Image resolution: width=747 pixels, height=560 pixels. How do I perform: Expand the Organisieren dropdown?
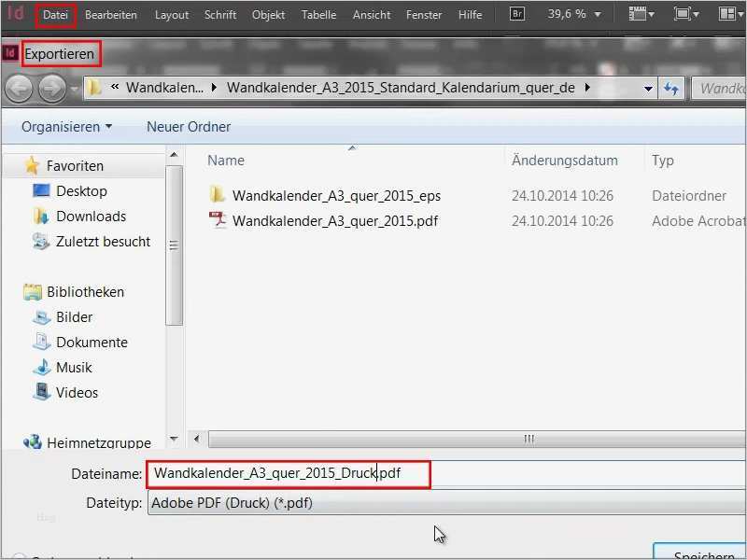click(64, 126)
